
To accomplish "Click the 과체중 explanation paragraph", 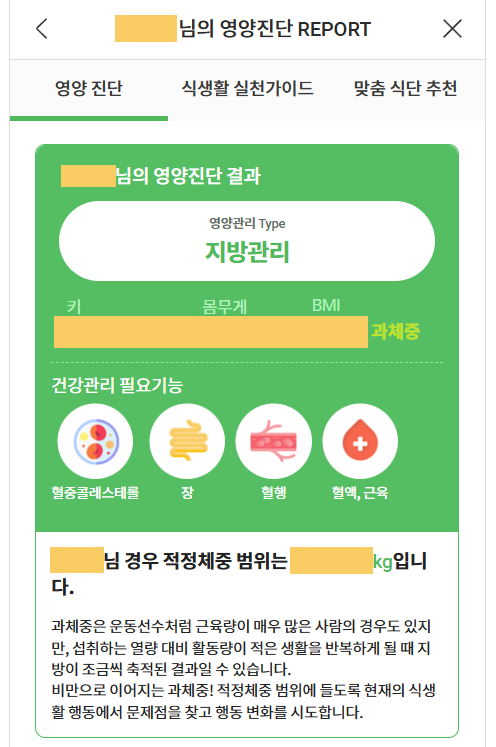I will coord(243,669).
